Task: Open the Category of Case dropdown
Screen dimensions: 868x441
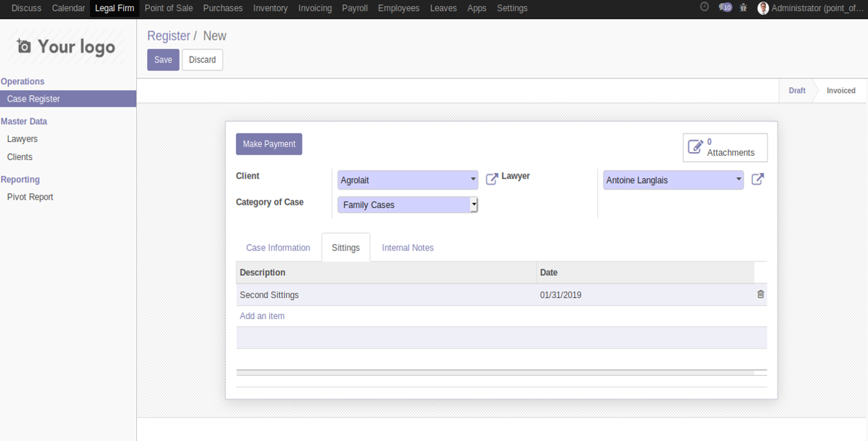Action: pyautogui.click(x=408, y=205)
